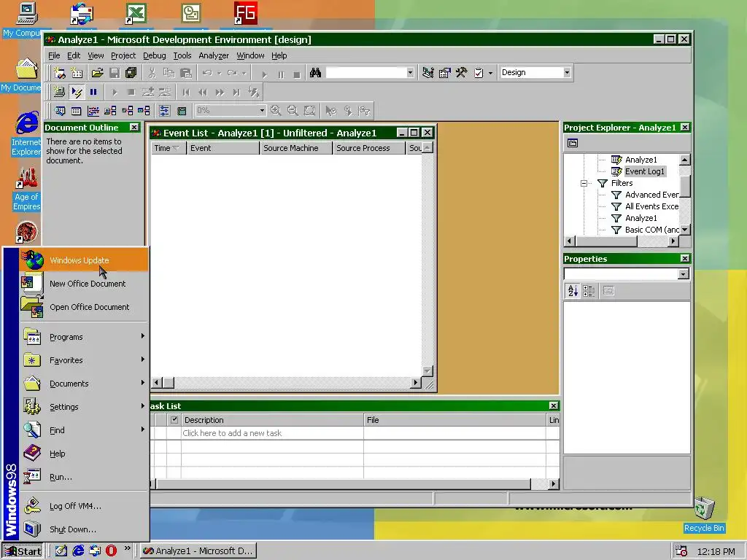Open the Project Explorer toolbar icon

pyautogui.click(x=427, y=73)
